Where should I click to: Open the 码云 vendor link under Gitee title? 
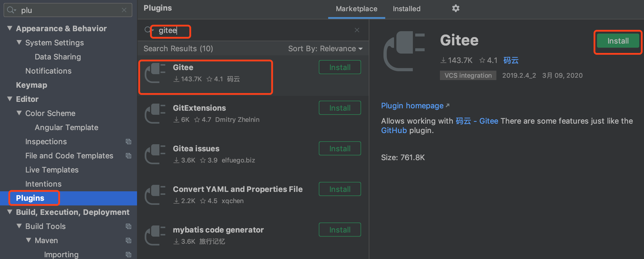pyautogui.click(x=511, y=60)
